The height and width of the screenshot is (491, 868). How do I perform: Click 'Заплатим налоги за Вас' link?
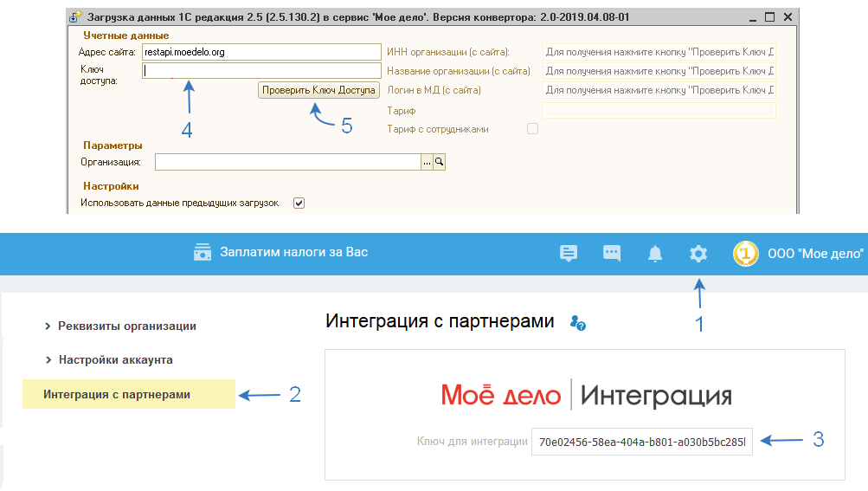click(x=294, y=252)
